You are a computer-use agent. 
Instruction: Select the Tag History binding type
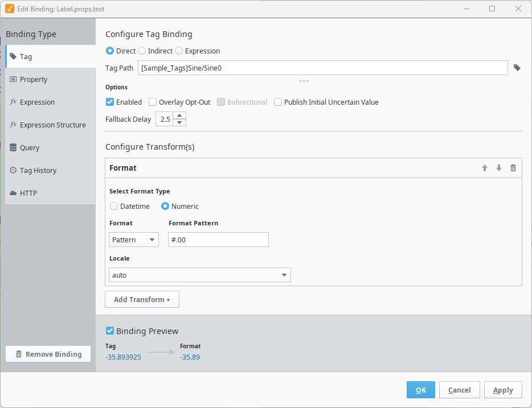[x=38, y=170]
